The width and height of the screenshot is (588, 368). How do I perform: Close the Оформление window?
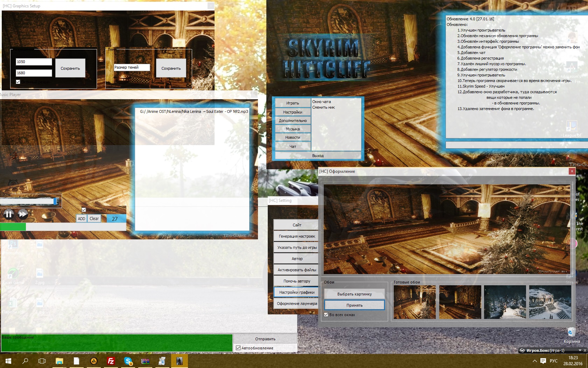pyautogui.click(x=572, y=171)
